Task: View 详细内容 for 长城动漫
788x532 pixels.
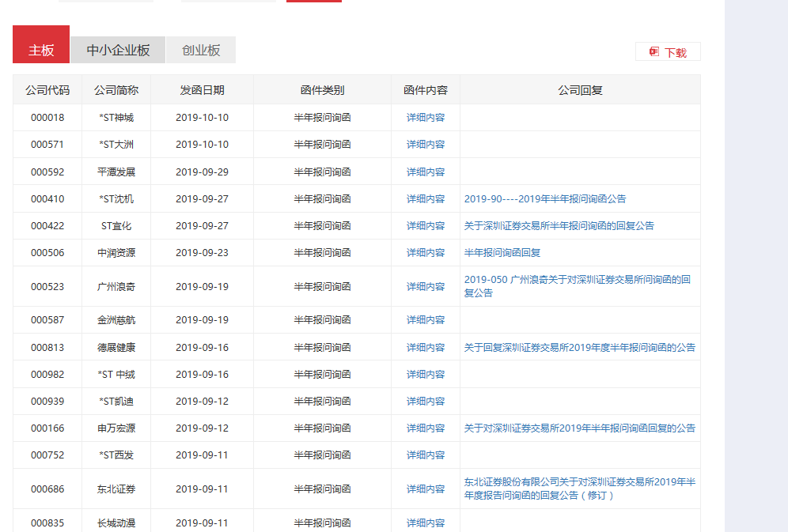Action: click(x=426, y=523)
